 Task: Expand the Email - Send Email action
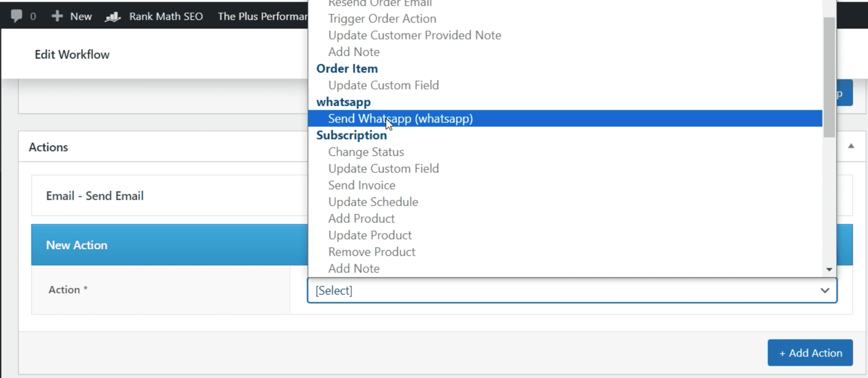pyautogui.click(x=95, y=196)
